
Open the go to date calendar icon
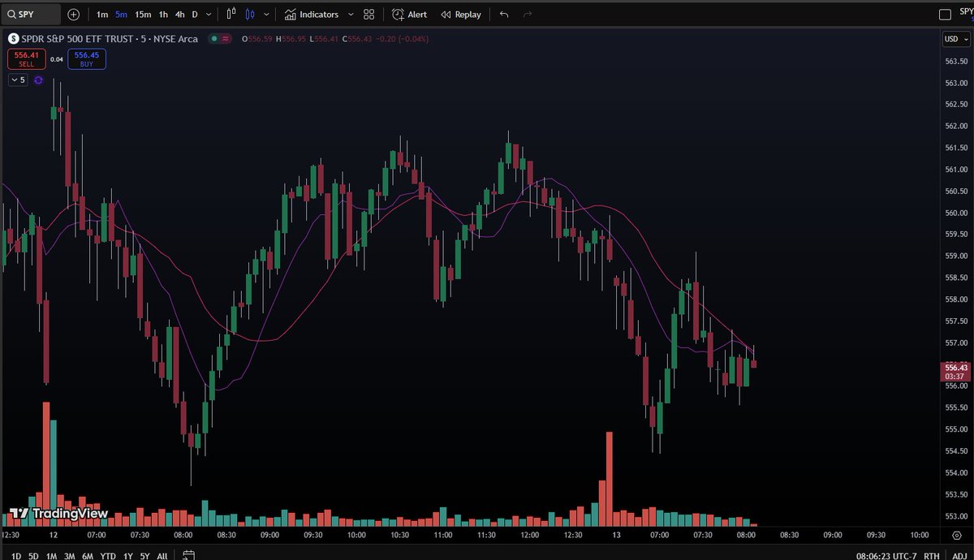187,556
